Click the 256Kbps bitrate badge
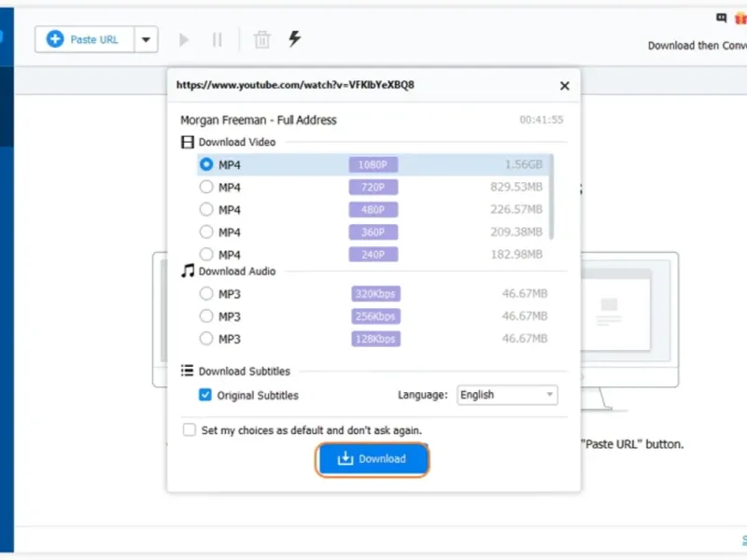The image size is (747, 560). 376,316
